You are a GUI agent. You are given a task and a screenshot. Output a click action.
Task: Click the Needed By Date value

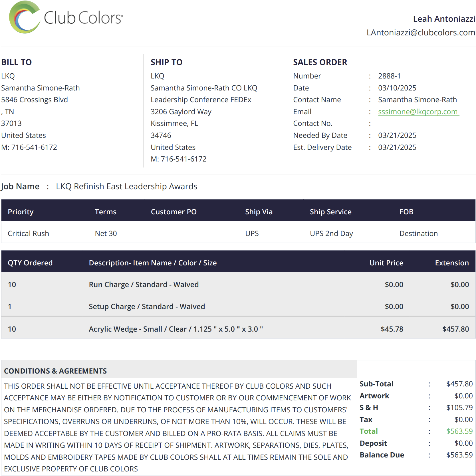(397, 135)
